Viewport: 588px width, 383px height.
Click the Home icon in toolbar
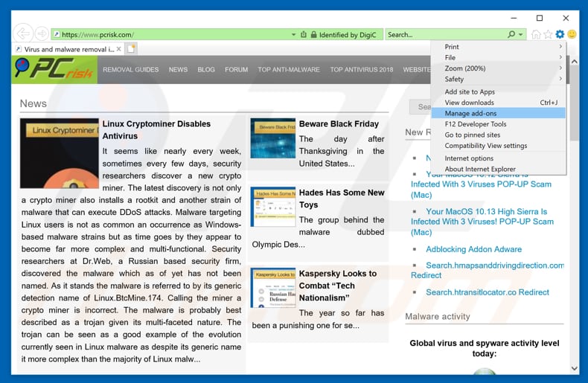point(536,34)
